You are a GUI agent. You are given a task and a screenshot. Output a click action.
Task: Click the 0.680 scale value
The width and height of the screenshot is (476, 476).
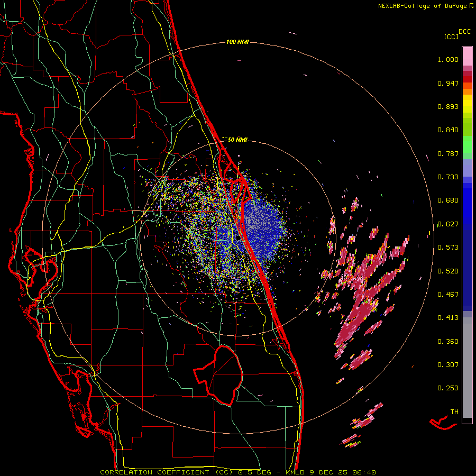[x=448, y=200]
